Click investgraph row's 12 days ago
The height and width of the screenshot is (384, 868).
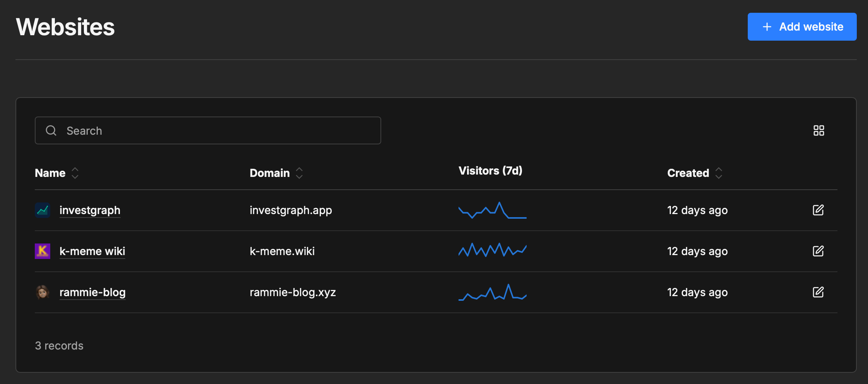[x=697, y=210]
